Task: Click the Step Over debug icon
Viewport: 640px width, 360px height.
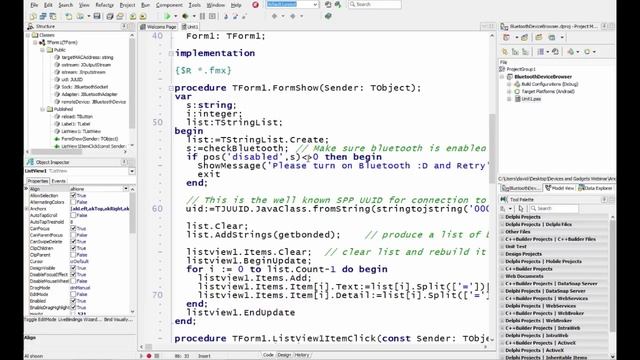Action: point(235,16)
